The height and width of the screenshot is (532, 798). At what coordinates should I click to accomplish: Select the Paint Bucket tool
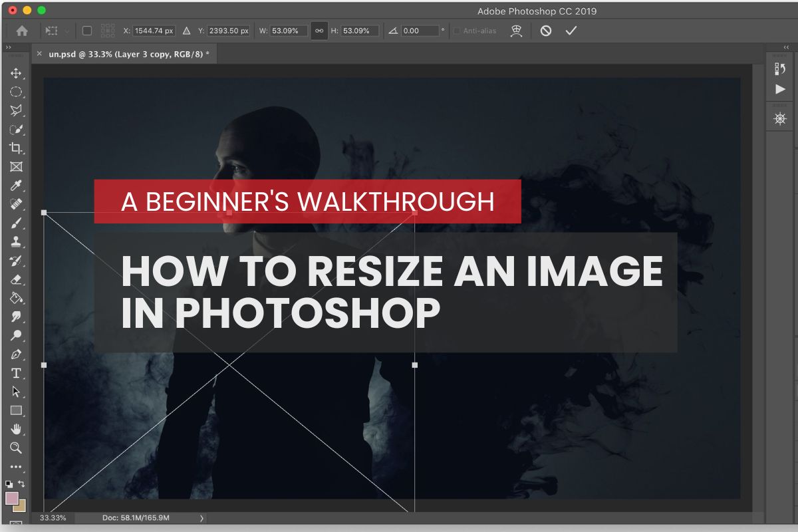[16, 298]
